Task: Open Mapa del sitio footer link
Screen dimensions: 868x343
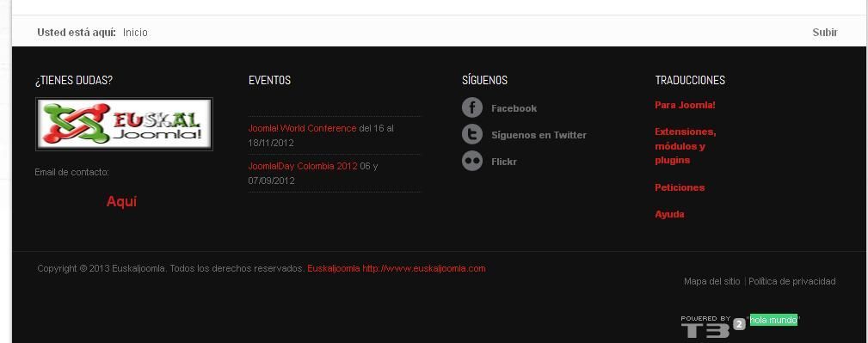Action: tap(712, 281)
